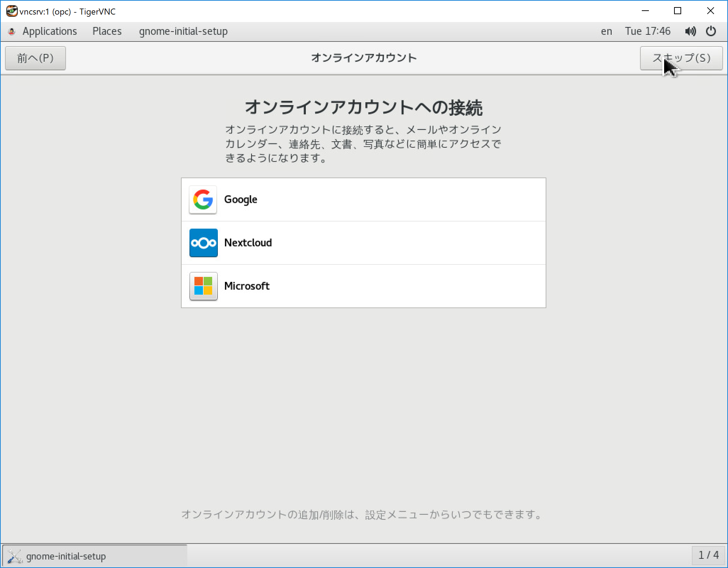
Task: Open the Applications menu
Action: point(50,31)
